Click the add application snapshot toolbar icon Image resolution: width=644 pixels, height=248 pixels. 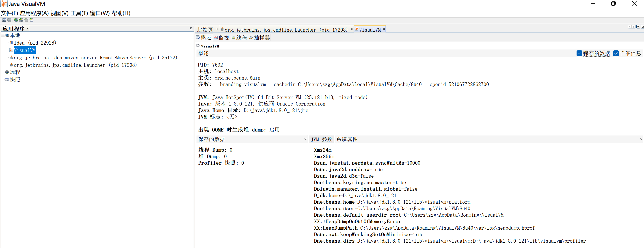(x=31, y=20)
